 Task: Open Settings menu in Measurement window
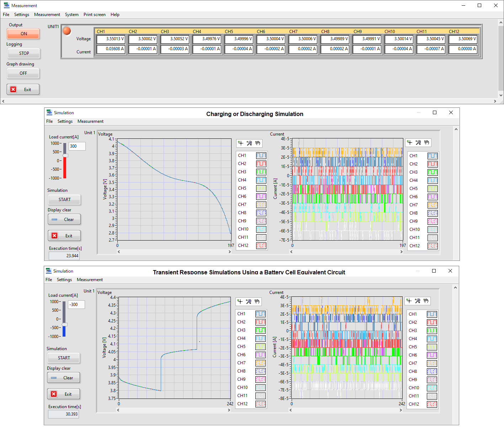coord(22,15)
